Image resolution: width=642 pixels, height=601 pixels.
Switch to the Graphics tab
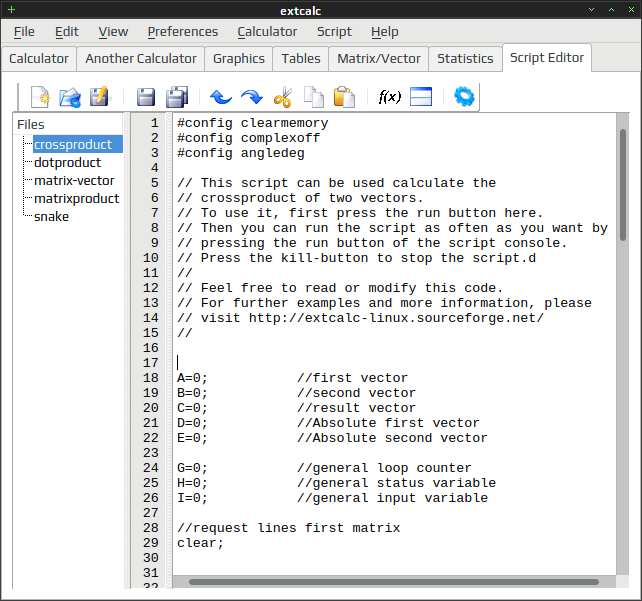239,59
